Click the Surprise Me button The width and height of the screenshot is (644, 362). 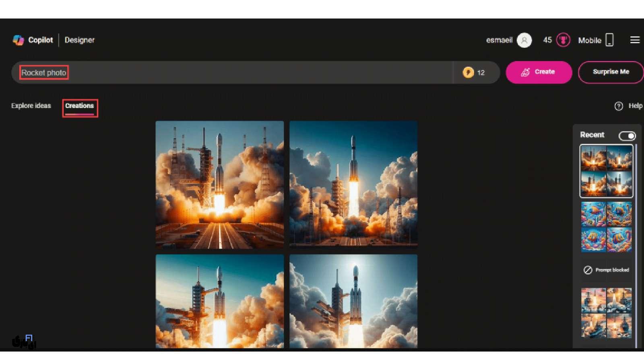[x=611, y=72]
